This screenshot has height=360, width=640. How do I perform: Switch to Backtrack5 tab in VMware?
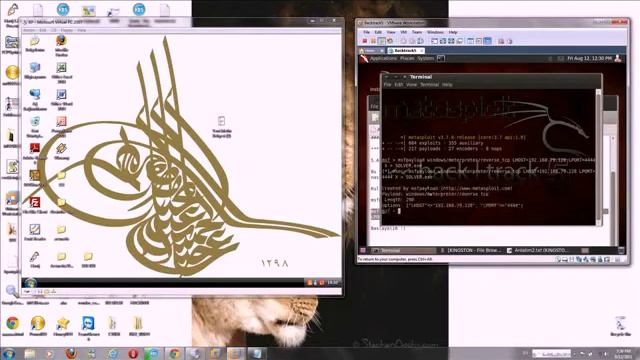405,51
